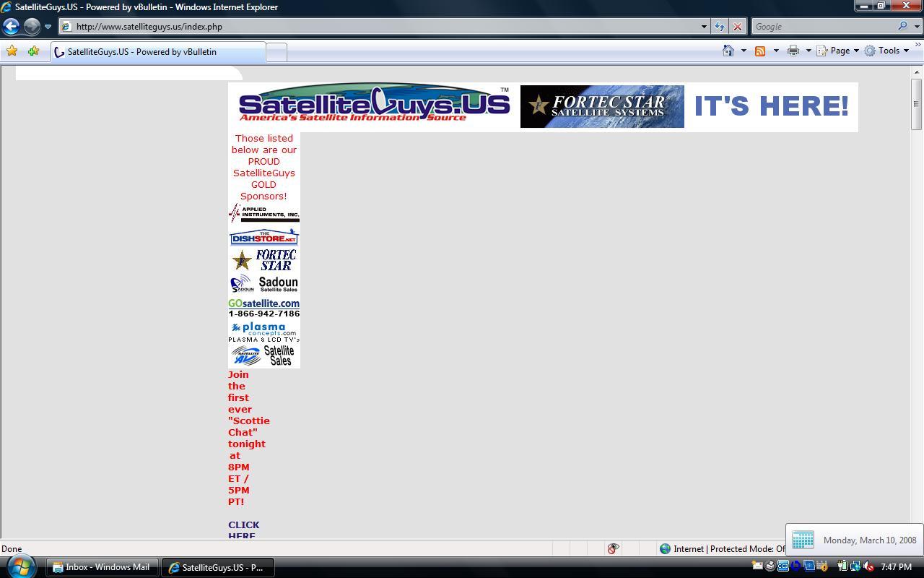Click the CLICK HERE Scottie Chat link
Viewport: 924px width, 578px height.
pos(243,530)
